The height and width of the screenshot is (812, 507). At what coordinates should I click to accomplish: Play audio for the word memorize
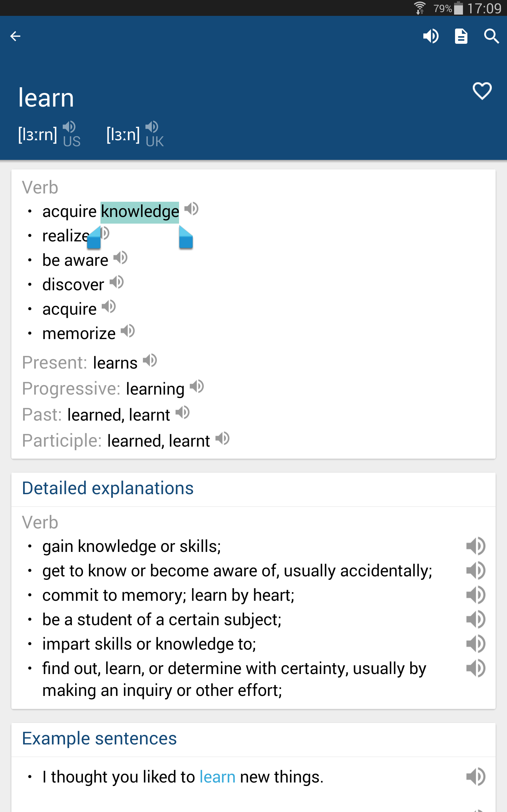(128, 331)
